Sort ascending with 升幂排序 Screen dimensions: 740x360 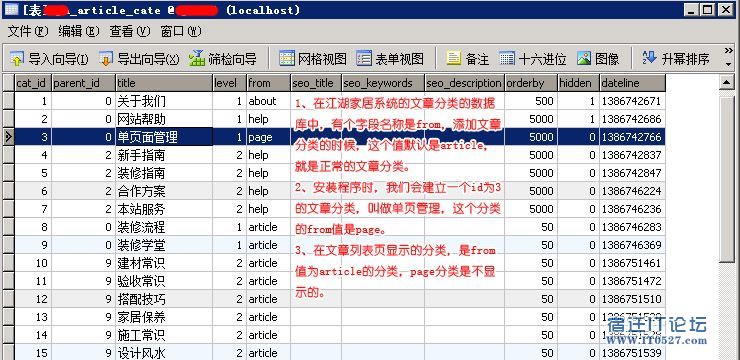[676, 59]
